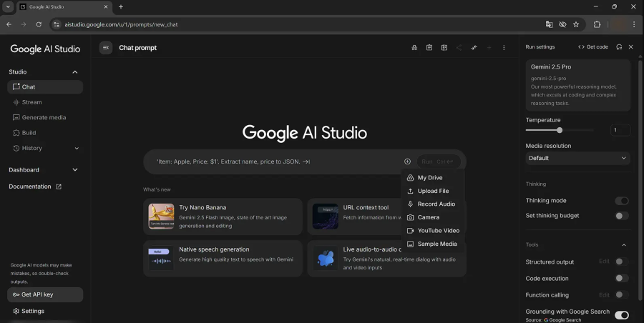Open the Live audio-to-audio card icon

click(326, 258)
